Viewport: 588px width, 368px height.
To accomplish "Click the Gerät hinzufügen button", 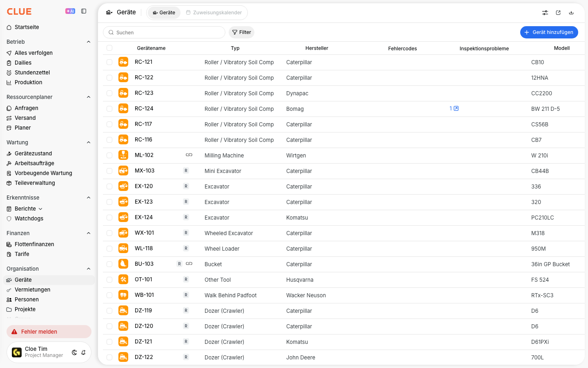I will coord(549,32).
